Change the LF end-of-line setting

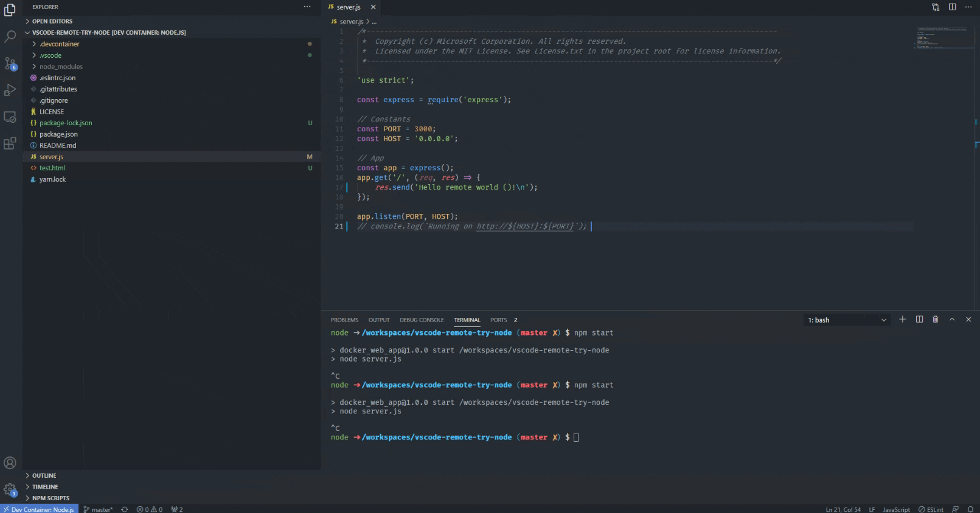[x=872, y=509]
